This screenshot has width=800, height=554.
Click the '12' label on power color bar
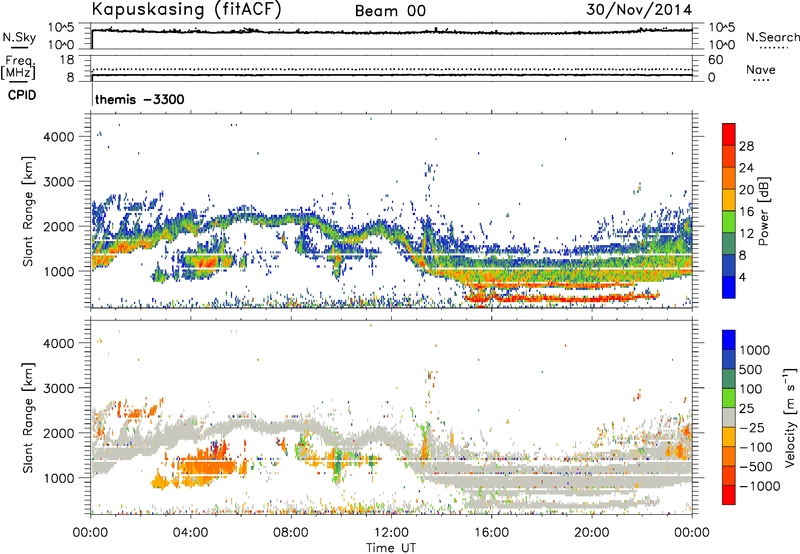click(746, 234)
